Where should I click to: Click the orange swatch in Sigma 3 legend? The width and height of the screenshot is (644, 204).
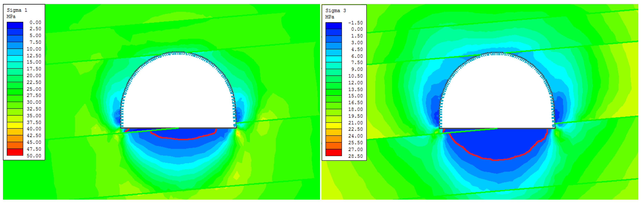tap(333, 139)
